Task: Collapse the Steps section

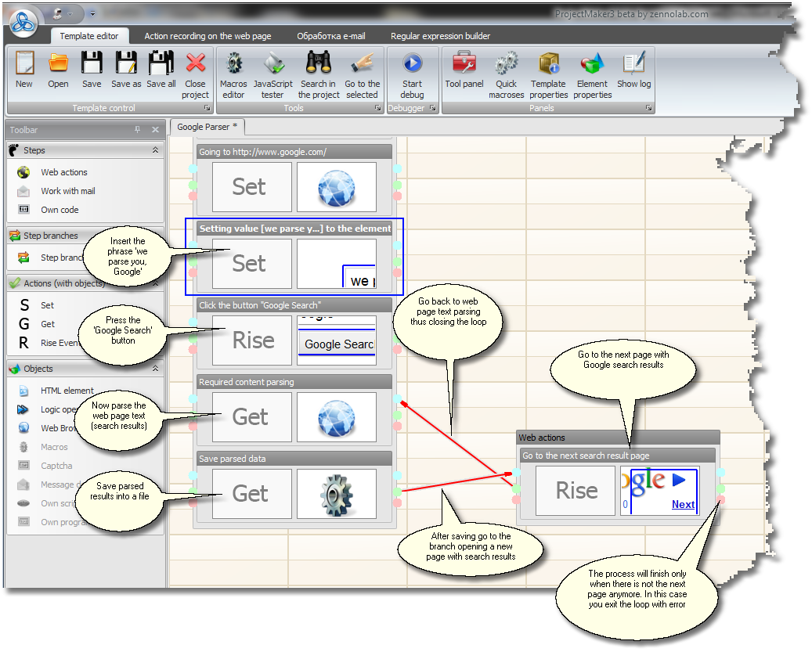Action: click(x=155, y=150)
